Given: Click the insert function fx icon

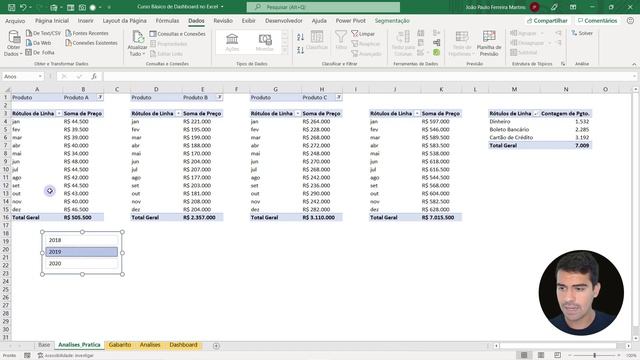Looking at the screenshot, I should point(94,76).
